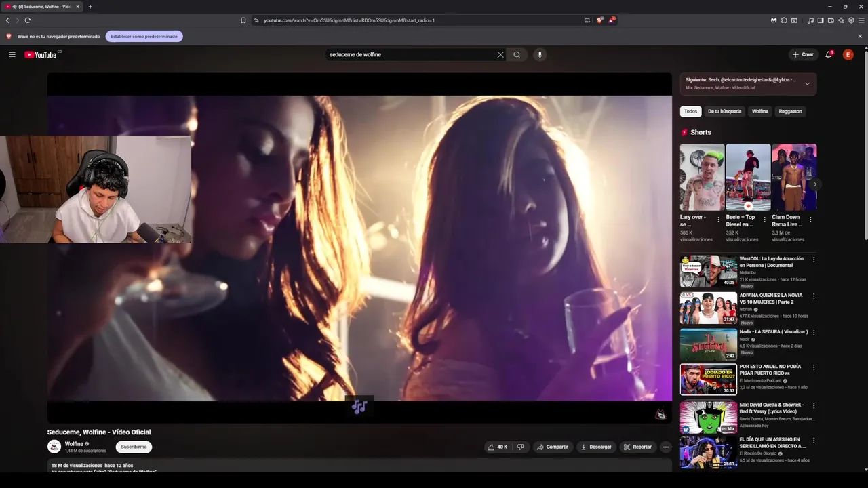Subscribe to Wolfine with Suscribirme button

tap(134, 447)
